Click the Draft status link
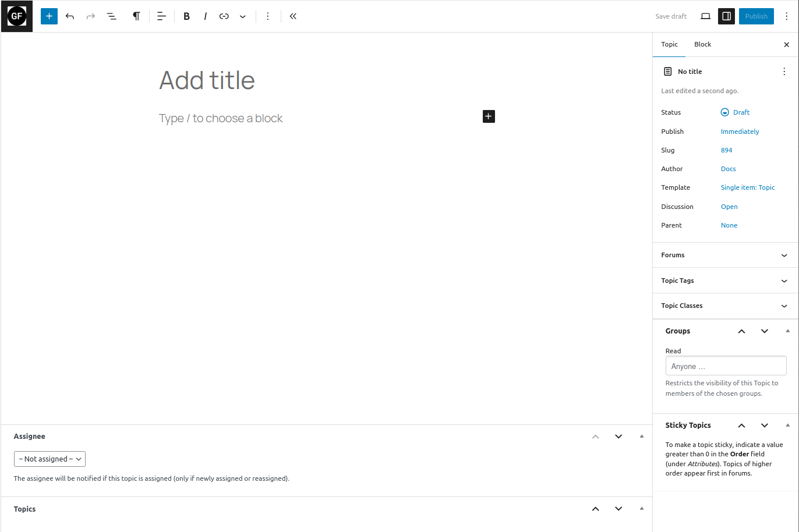The image size is (799, 532). (x=741, y=112)
